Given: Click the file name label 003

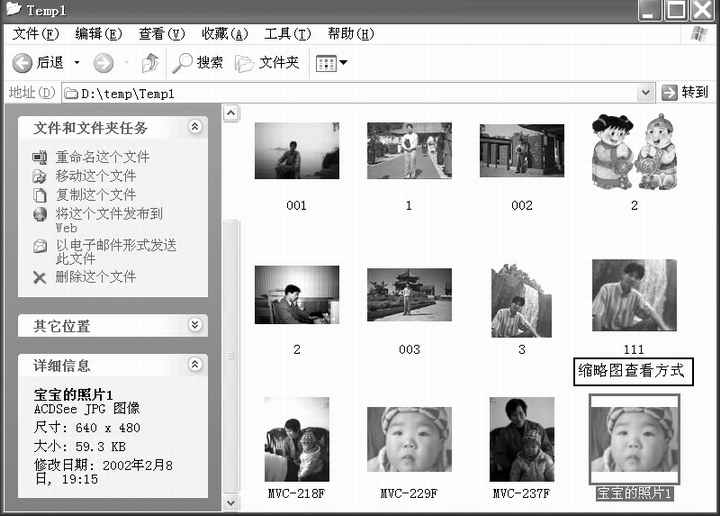Looking at the screenshot, I should [x=409, y=350].
